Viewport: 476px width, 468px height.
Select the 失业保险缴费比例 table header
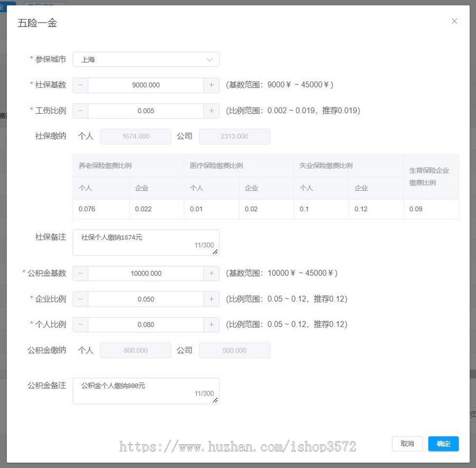349,166
